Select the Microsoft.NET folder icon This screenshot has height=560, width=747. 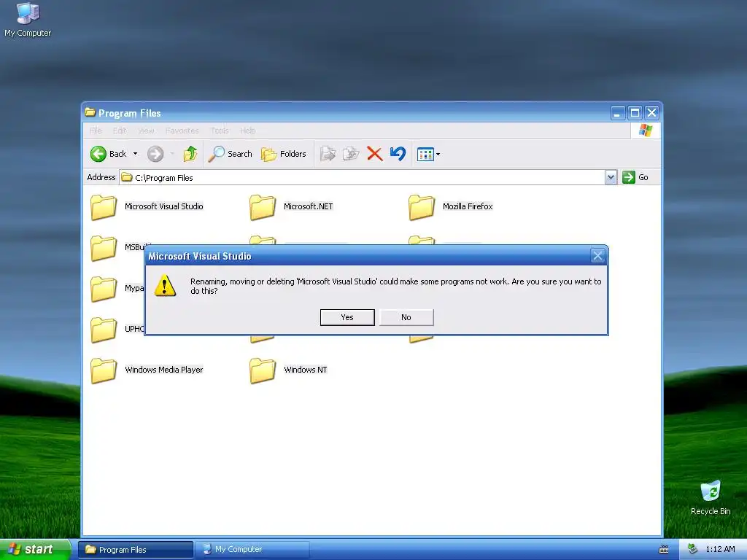coord(263,207)
